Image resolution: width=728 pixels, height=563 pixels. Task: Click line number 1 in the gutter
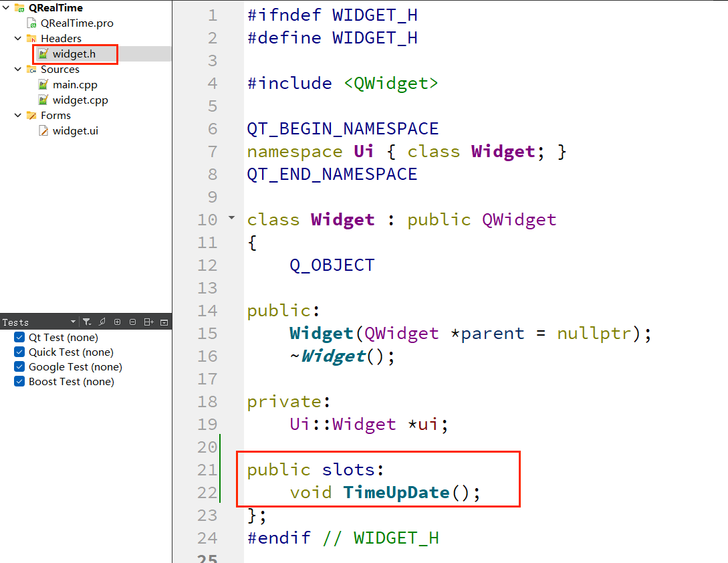point(213,15)
